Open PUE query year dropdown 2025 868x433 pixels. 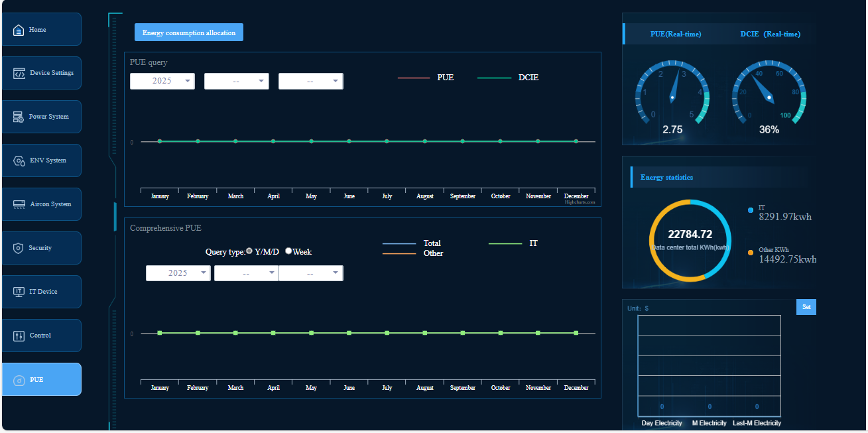coord(162,81)
